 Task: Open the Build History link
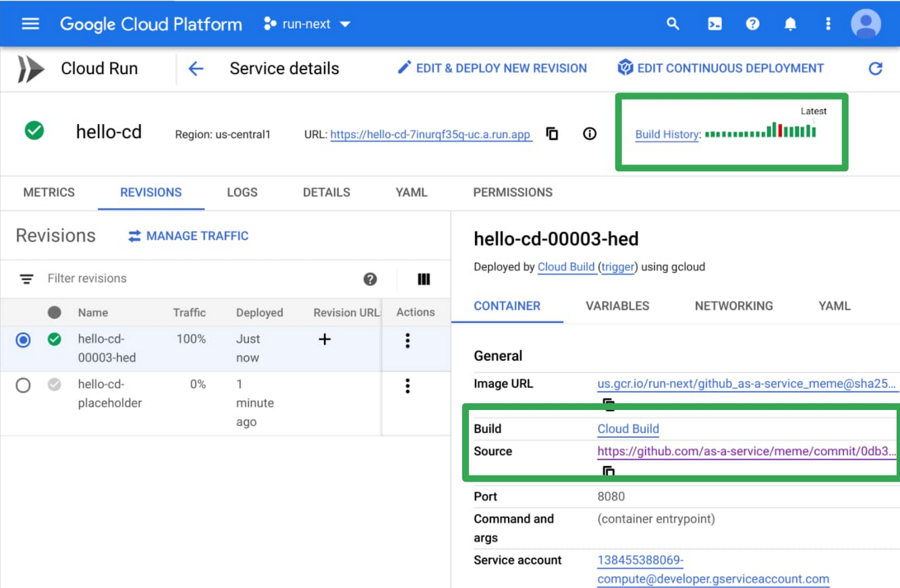(x=667, y=134)
